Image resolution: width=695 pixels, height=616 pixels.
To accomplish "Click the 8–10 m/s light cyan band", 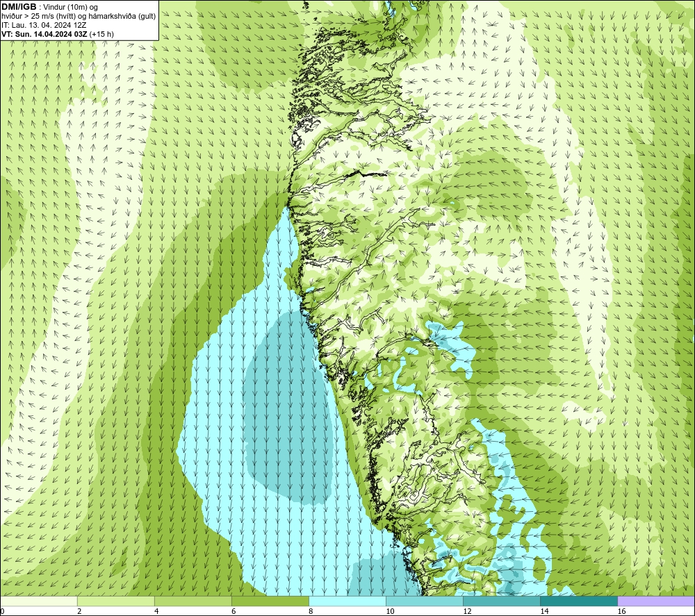I will (347, 601).
